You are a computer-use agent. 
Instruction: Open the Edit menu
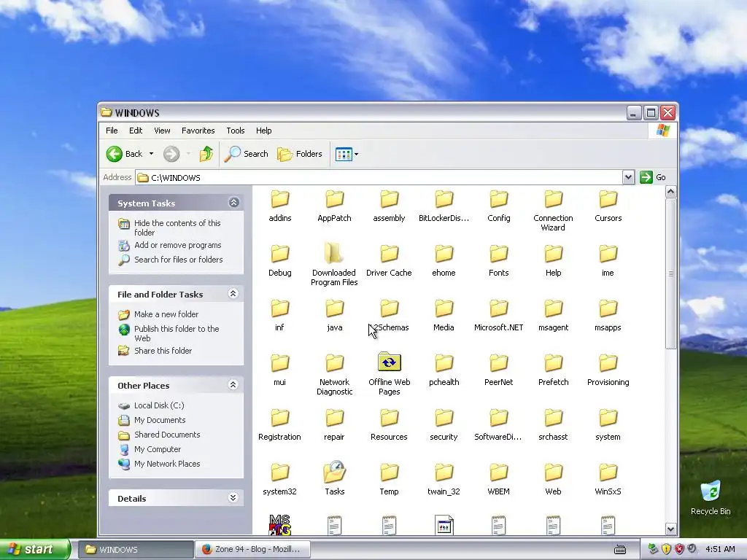click(136, 131)
